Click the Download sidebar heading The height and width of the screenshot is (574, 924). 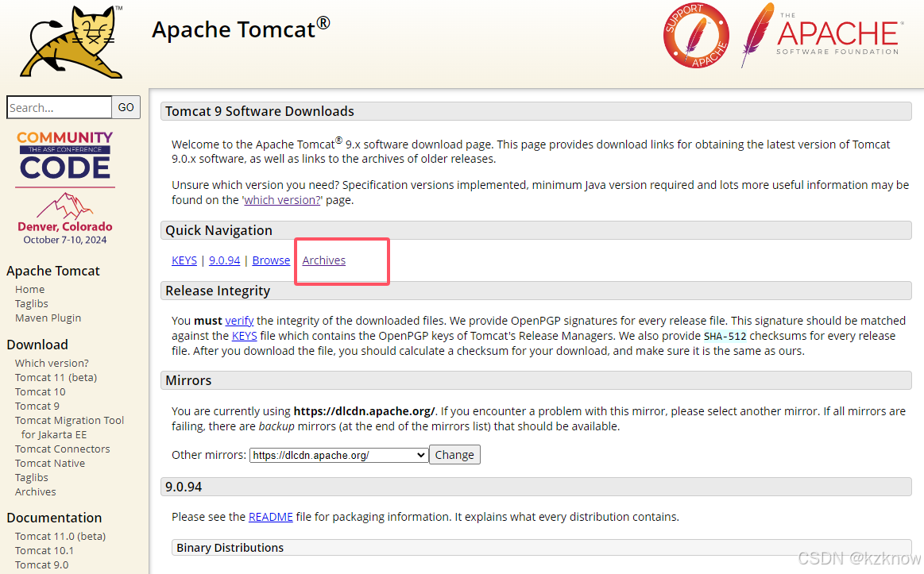coord(37,345)
